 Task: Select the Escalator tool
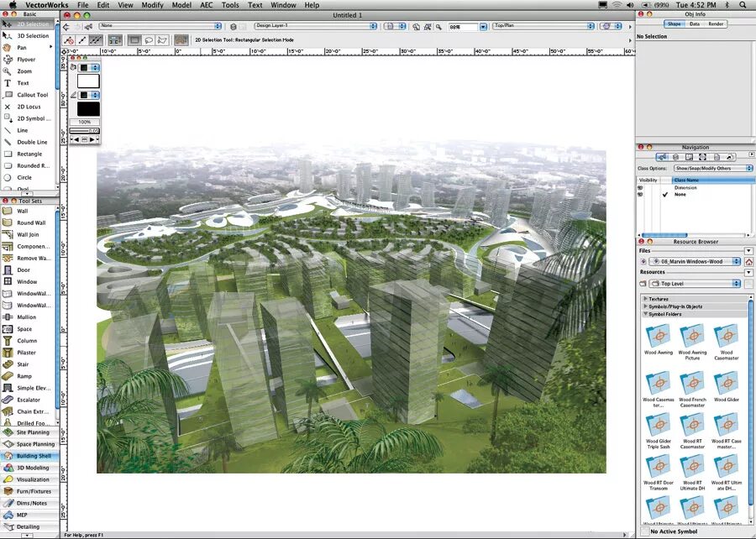click(28, 400)
